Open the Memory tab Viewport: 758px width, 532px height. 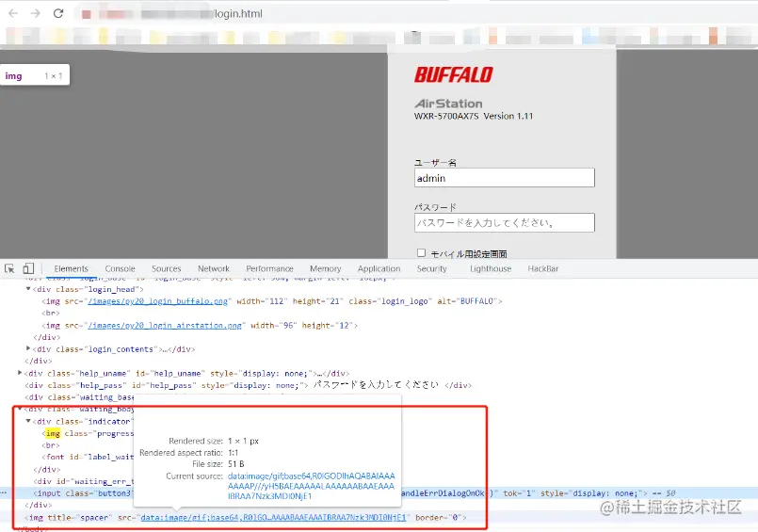pyautogui.click(x=326, y=268)
